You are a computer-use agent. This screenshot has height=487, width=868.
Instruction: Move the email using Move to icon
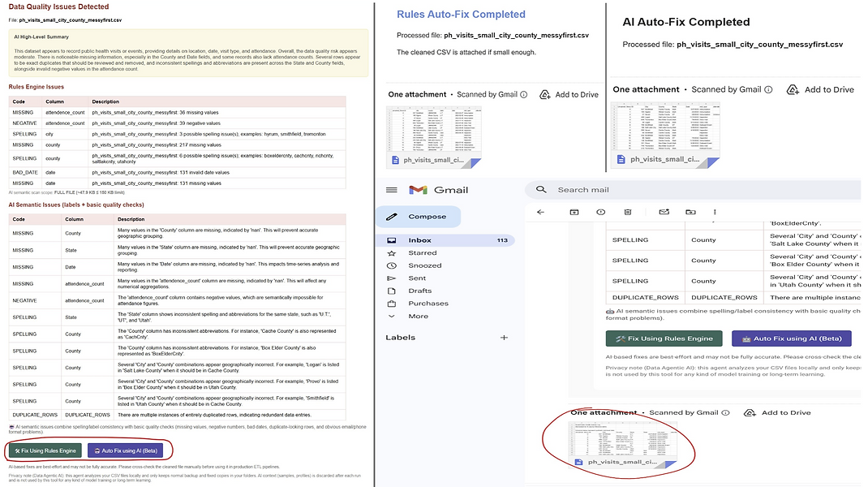click(690, 212)
